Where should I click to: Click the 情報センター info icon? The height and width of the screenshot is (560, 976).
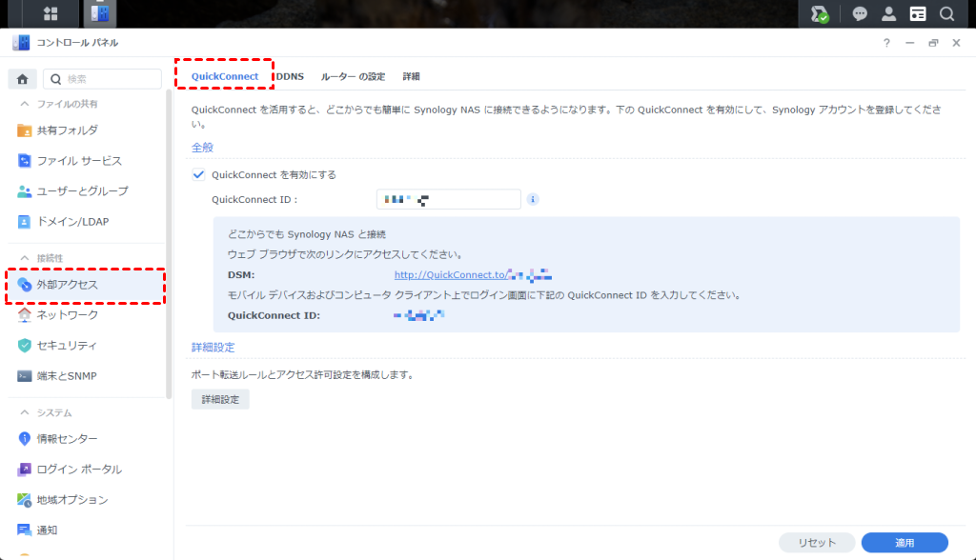(24, 439)
